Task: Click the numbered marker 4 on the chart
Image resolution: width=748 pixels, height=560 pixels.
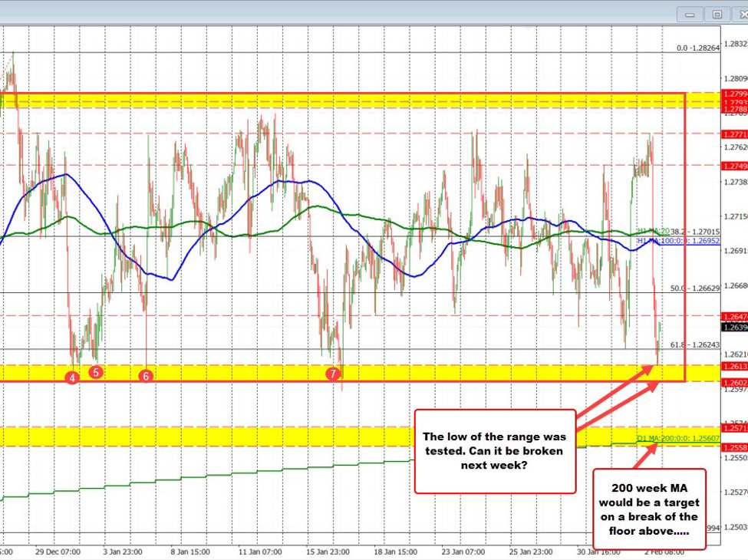Action: coord(72,377)
